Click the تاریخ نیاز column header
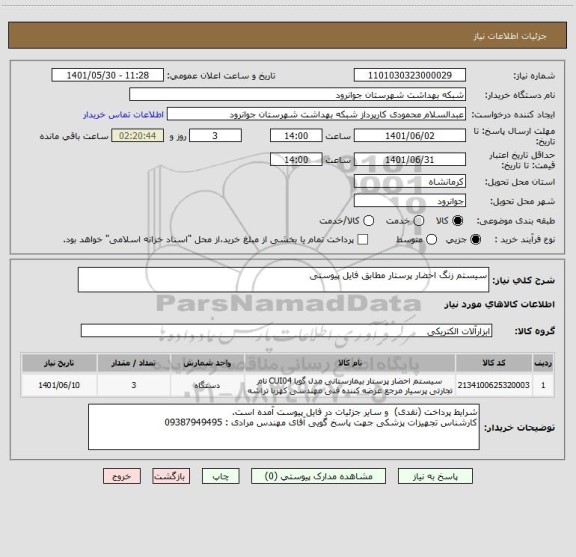Image resolution: width=576 pixels, height=557 pixels. (59, 363)
